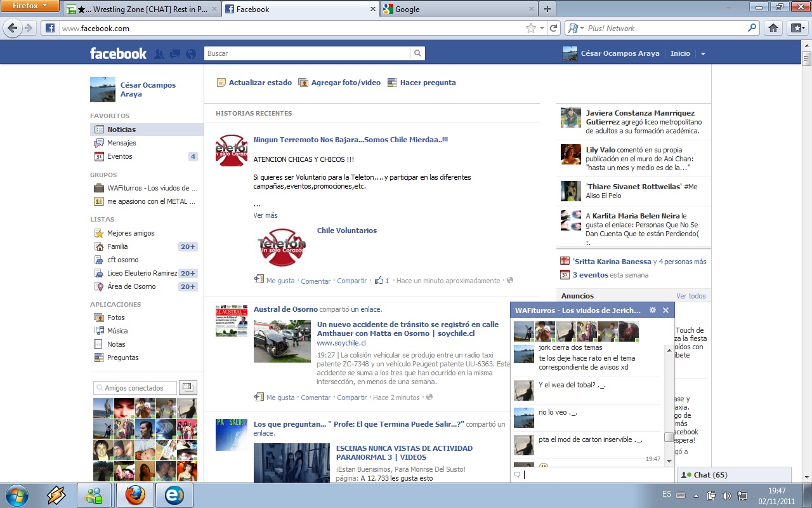Image resolution: width=812 pixels, height=508 pixels.
Task: Click Me gusta on the Teleton post
Action: [280, 281]
